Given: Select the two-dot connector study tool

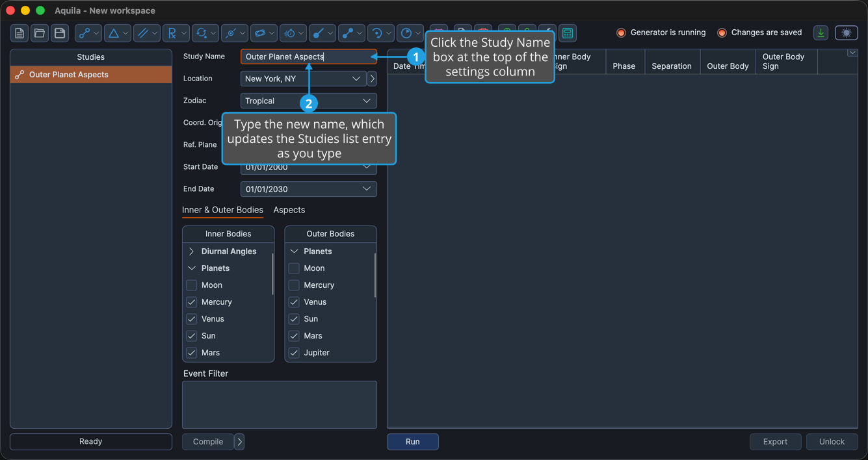Looking at the screenshot, I should click(352, 33).
